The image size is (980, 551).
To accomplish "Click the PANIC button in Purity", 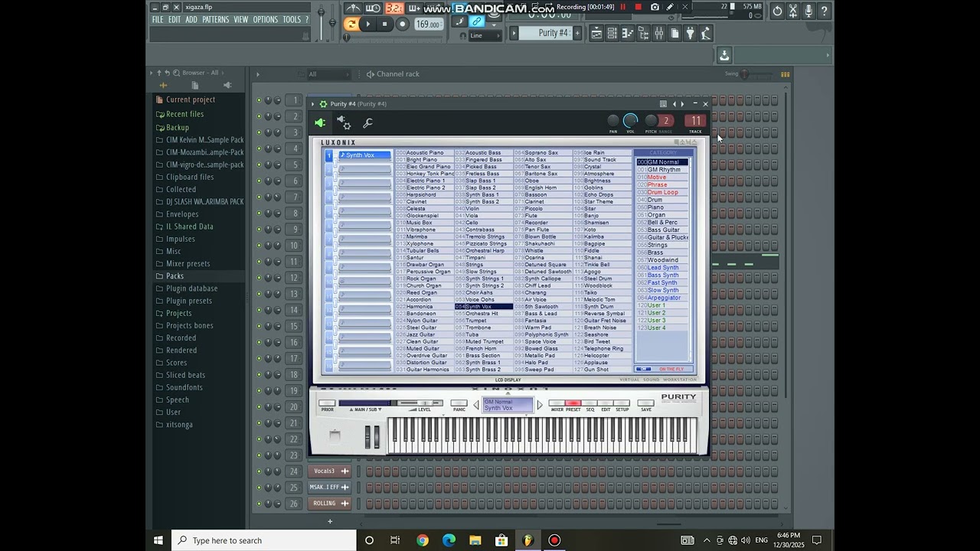I will point(459,403).
